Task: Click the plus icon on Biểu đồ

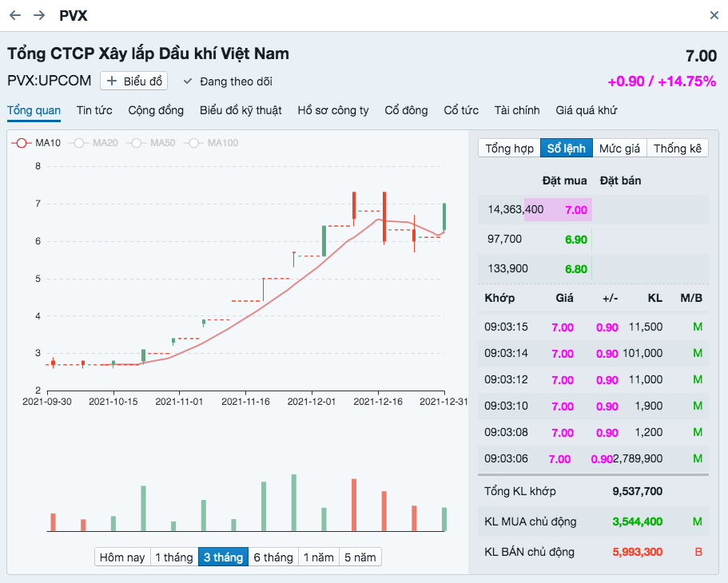Action: click(111, 81)
